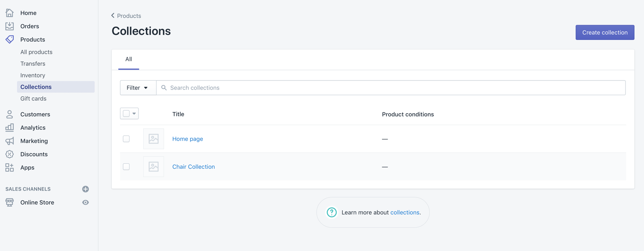Viewport: 644px width, 251px height.
Task: Add a sales channel with plus icon
Action: [85, 189]
